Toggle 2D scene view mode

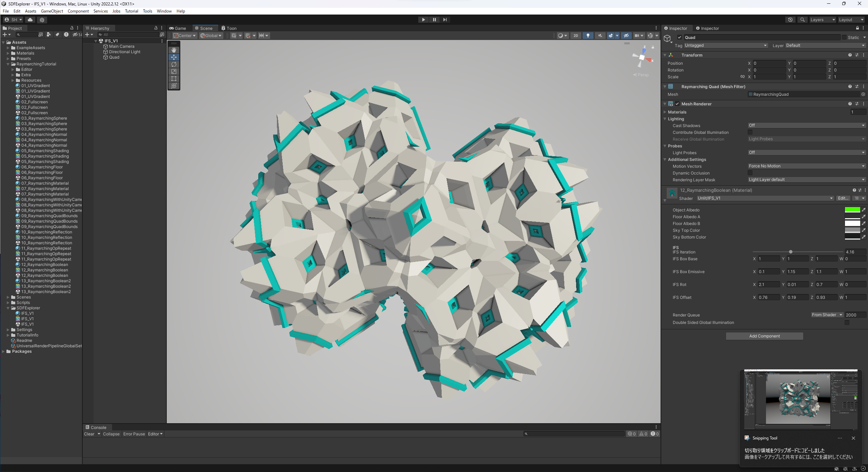[x=576, y=36]
